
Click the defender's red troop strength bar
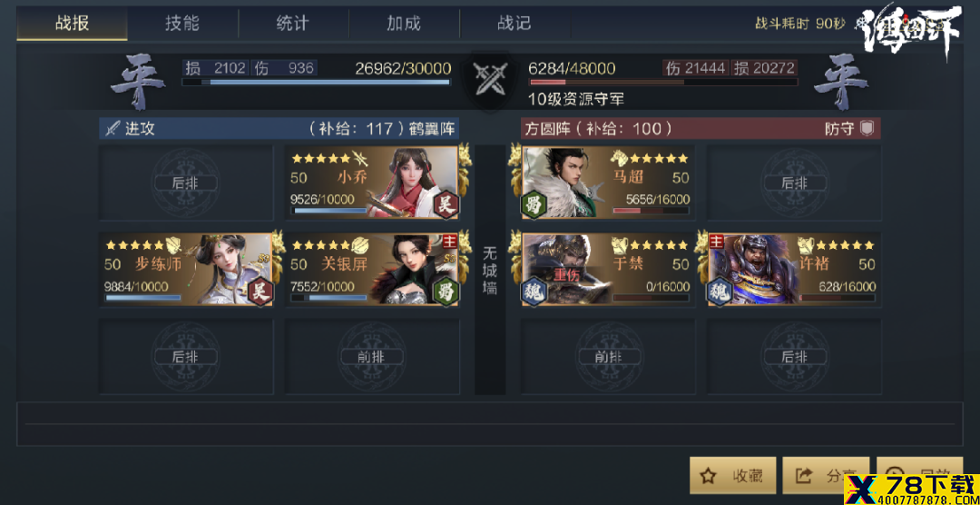(663, 82)
